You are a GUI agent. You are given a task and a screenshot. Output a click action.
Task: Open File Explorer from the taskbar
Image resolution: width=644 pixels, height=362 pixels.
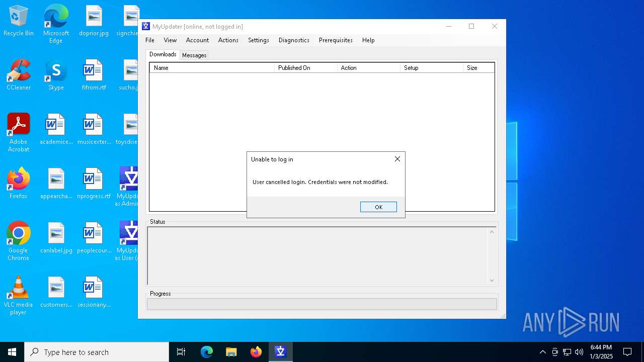pyautogui.click(x=231, y=352)
